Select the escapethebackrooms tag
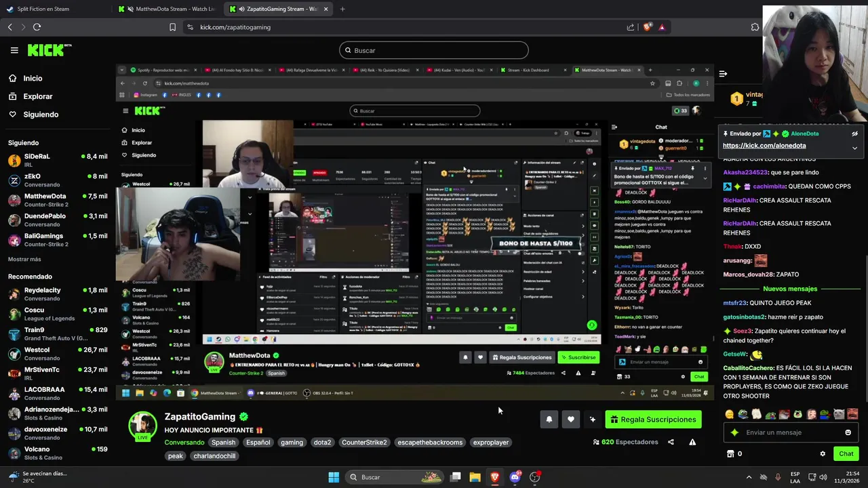The image size is (868, 488). point(430,443)
